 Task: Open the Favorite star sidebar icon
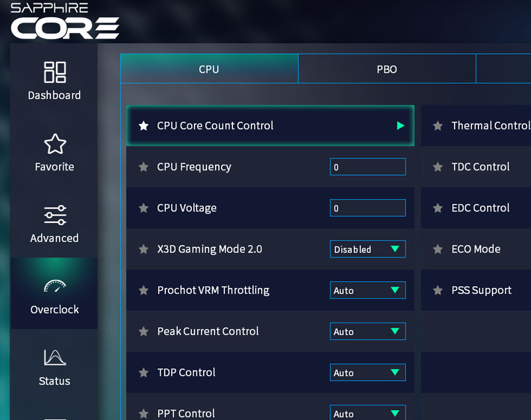54,145
